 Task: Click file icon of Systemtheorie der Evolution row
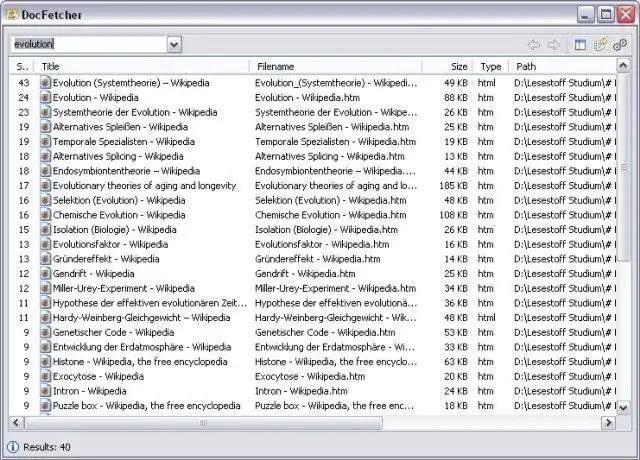(45, 112)
